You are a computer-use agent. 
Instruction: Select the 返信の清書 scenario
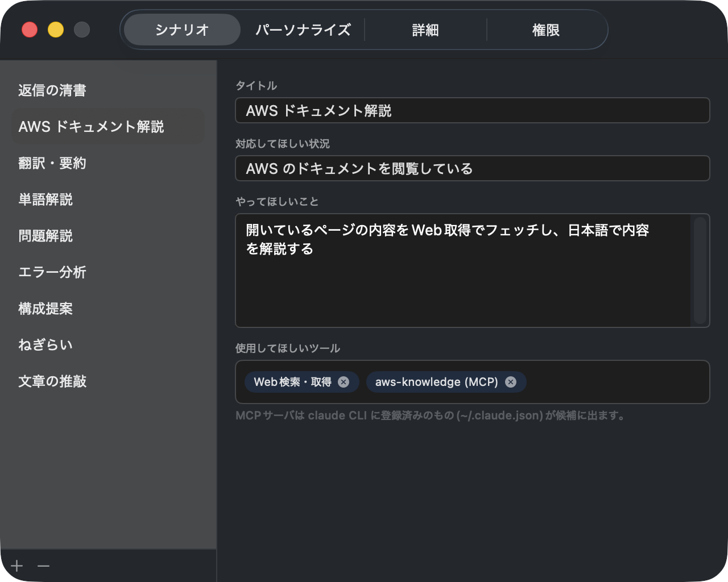tap(108, 90)
